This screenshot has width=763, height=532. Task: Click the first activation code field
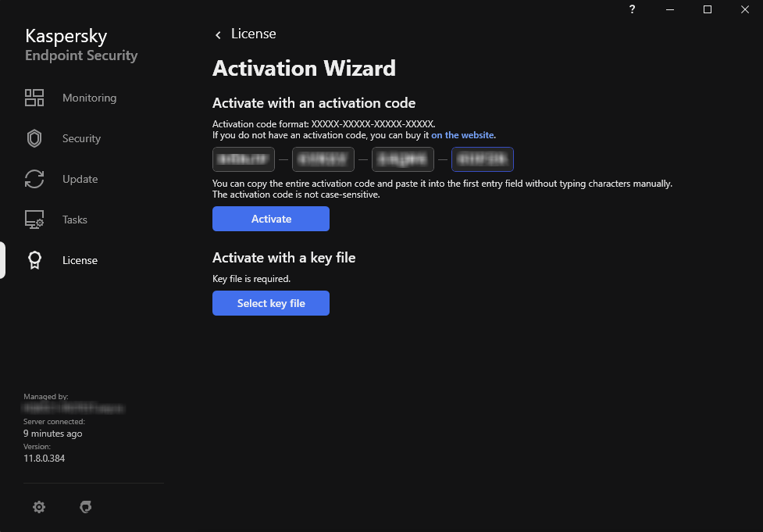(244, 159)
